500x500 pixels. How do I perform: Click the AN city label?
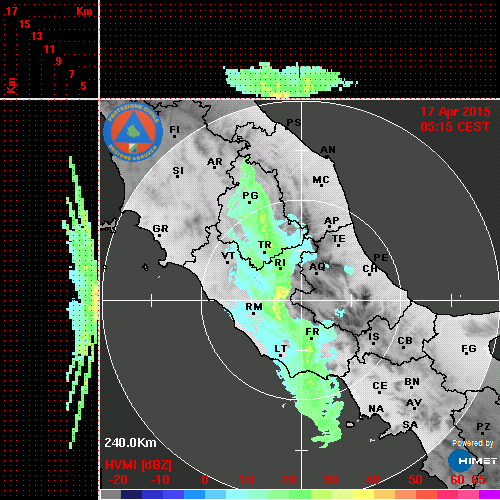[x=328, y=150]
